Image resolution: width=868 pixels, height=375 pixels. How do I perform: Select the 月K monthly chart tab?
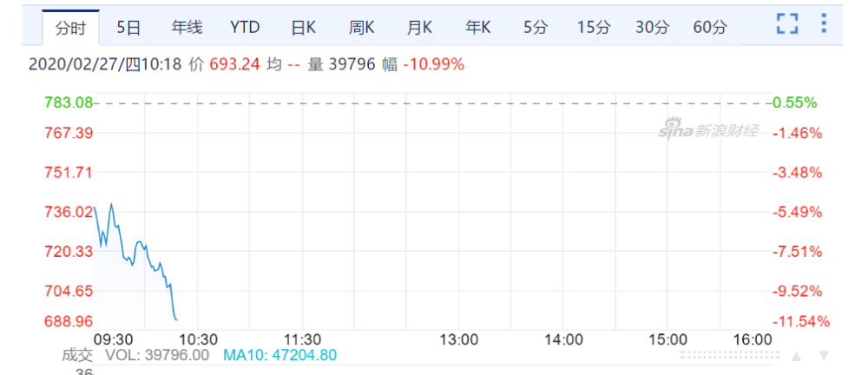click(x=419, y=27)
